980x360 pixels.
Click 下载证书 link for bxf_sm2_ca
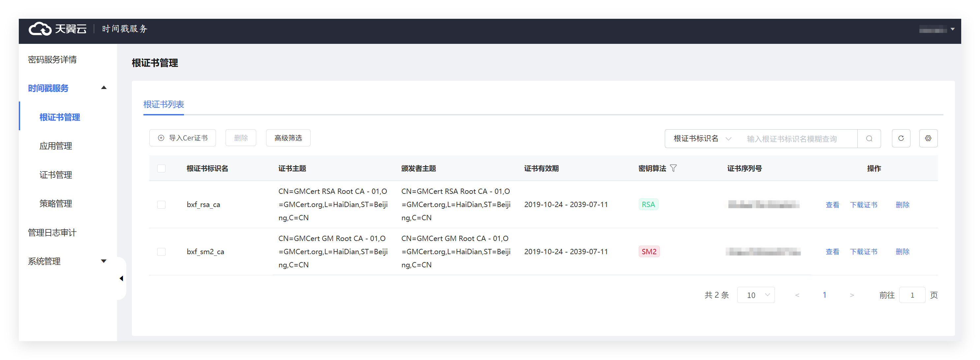[x=863, y=252]
